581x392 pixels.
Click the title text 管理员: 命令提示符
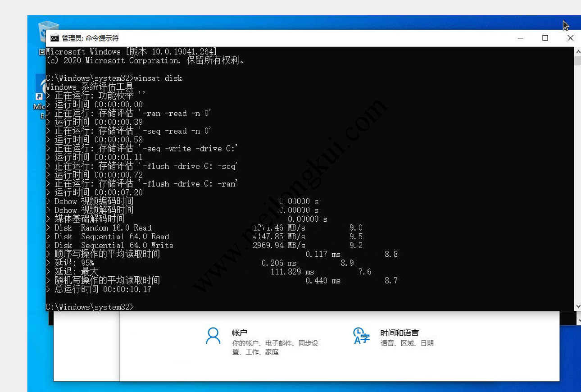90,38
